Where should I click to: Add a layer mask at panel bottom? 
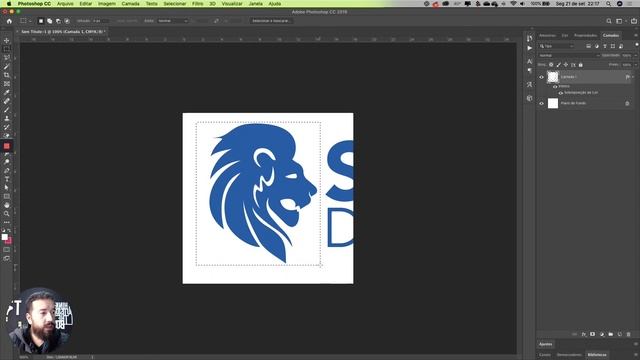tap(593, 334)
